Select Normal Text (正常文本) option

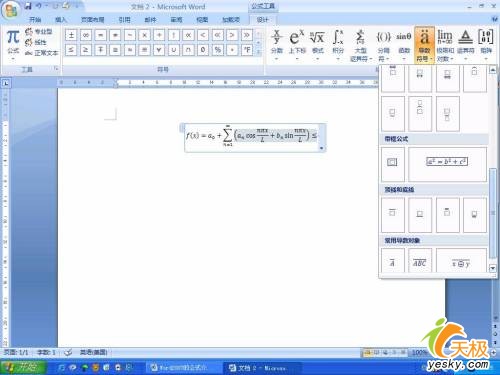(x=42, y=53)
